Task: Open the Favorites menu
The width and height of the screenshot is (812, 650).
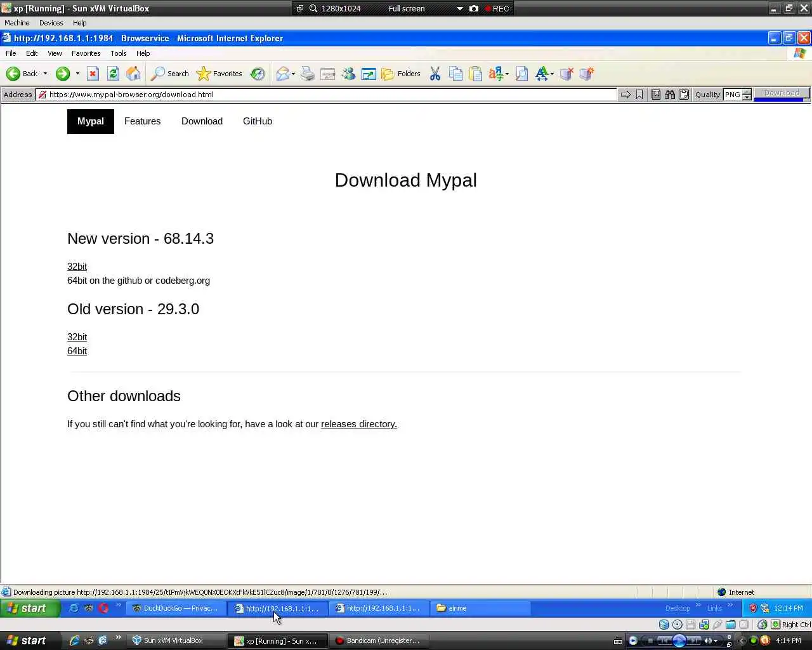Action: (x=86, y=53)
